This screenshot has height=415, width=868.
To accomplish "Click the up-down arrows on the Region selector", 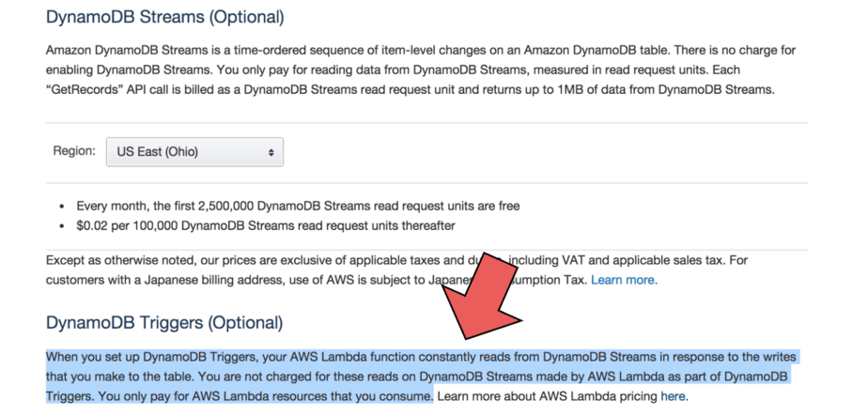I will tap(271, 152).
